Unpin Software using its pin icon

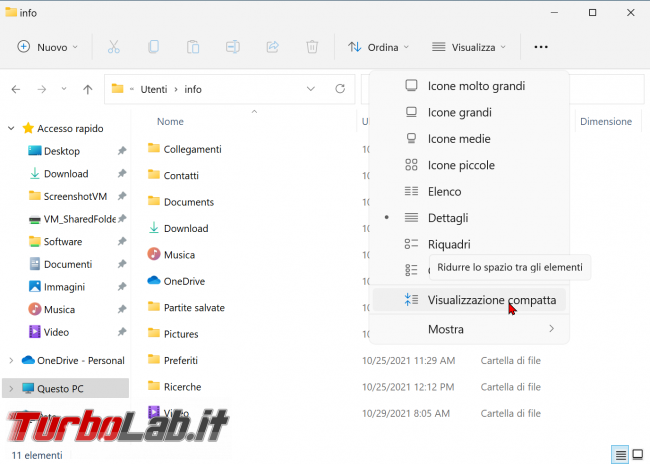(122, 241)
